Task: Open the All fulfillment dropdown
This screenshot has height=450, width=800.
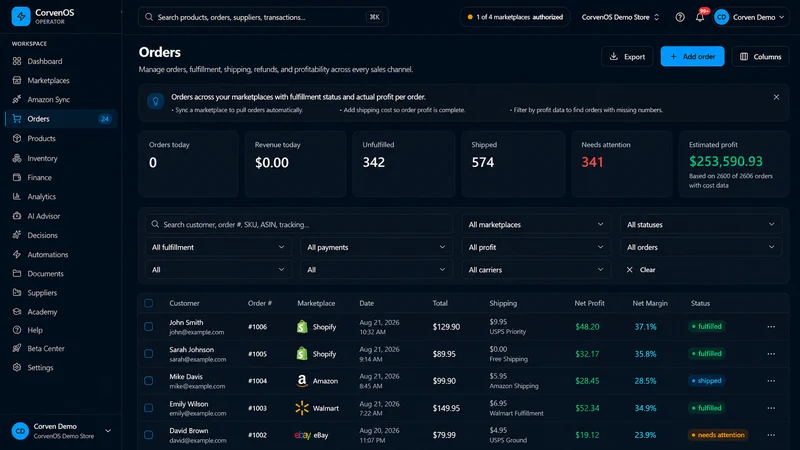Action: [x=218, y=247]
